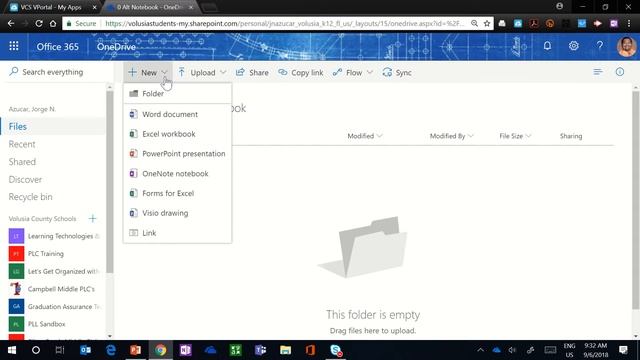Viewport: 640px width, 360px height.
Task: Expand the Flow dropdown
Action: [370, 72]
